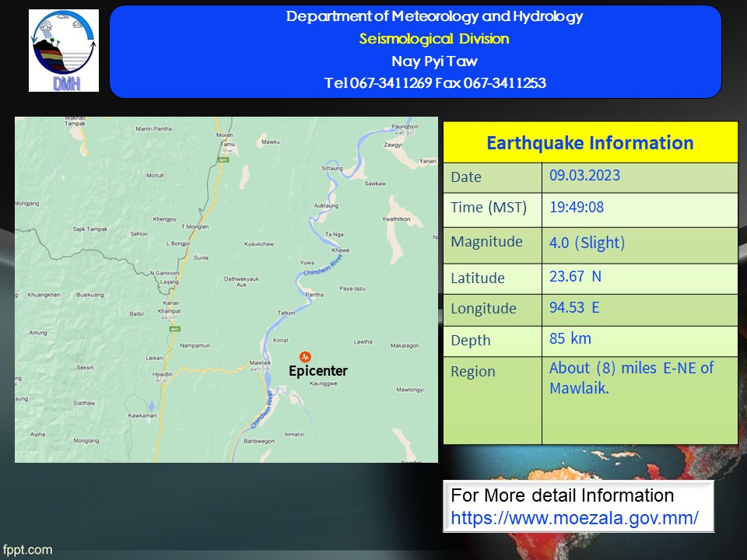
Task: Click the 'Depth' row label
Action: tap(470, 341)
